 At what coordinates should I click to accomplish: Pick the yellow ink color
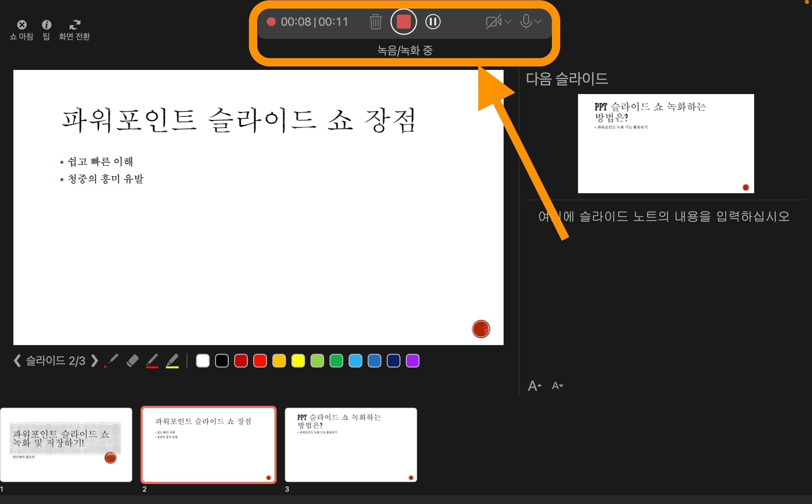point(298,361)
